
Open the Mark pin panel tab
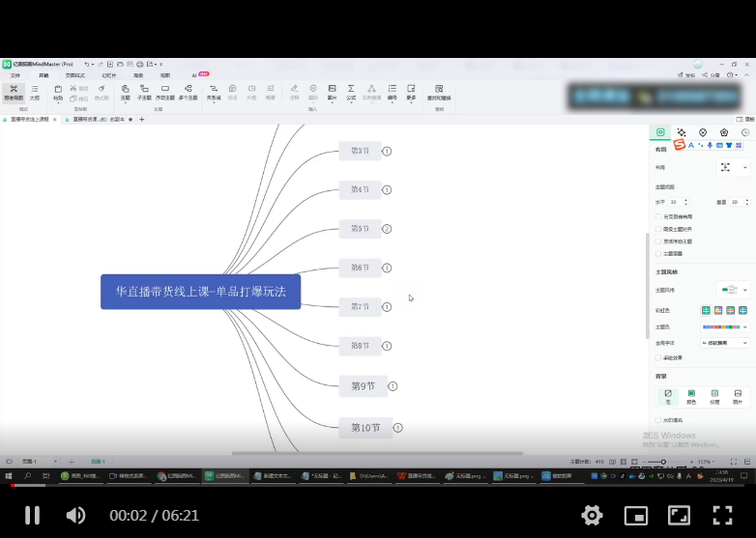[x=703, y=132]
